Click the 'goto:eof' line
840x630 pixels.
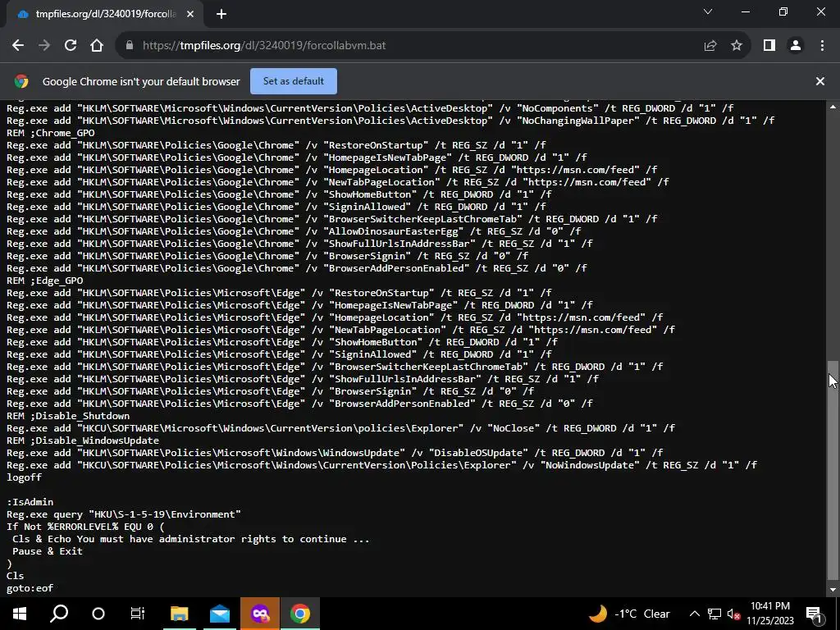click(x=30, y=588)
